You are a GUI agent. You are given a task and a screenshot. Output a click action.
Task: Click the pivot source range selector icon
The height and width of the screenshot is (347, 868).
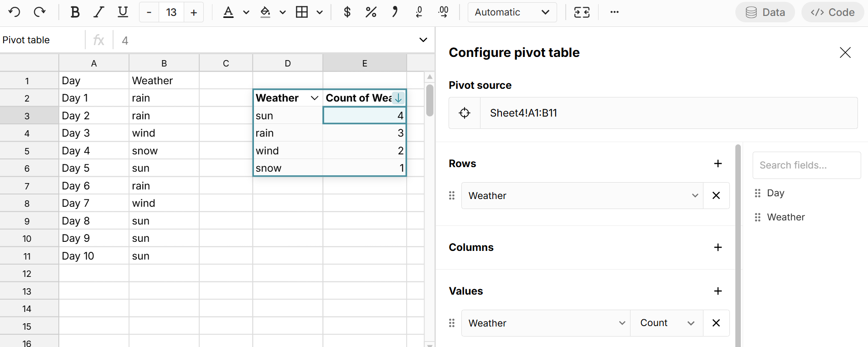click(465, 113)
